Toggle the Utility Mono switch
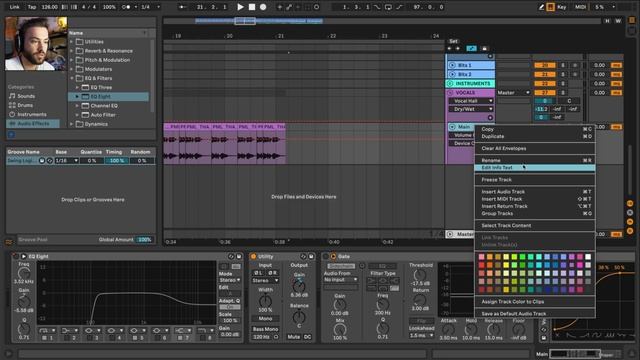640x360 pixels. click(x=265, y=318)
